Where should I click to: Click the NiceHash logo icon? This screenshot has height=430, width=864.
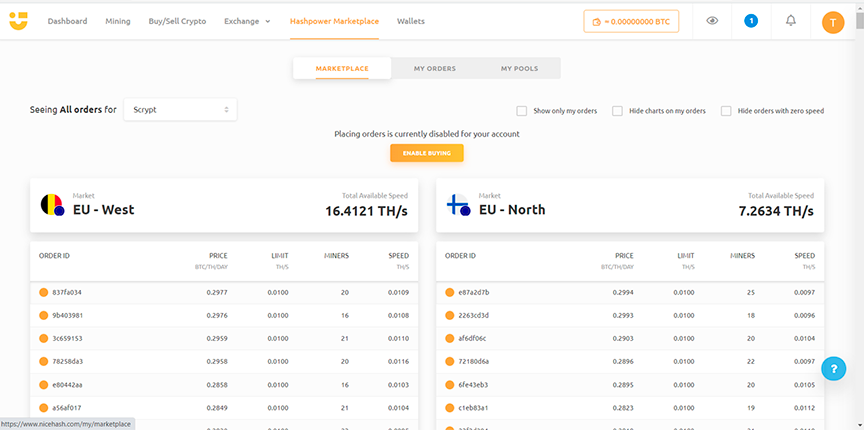point(18,22)
